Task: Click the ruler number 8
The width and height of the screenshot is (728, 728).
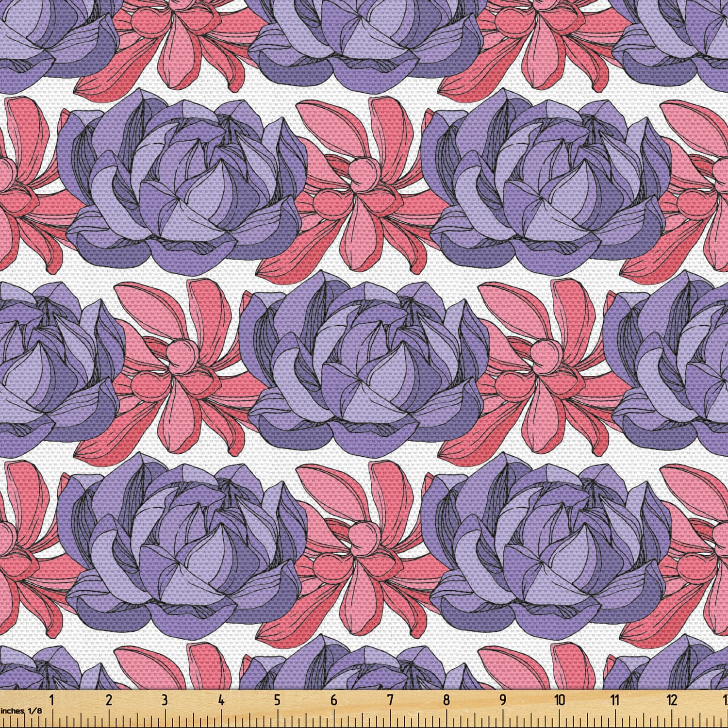Action: point(447,700)
